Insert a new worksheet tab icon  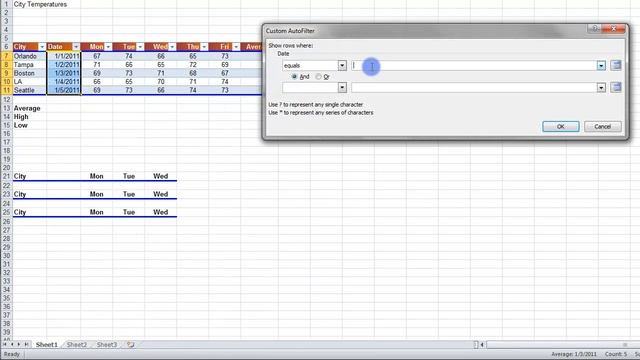131,344
